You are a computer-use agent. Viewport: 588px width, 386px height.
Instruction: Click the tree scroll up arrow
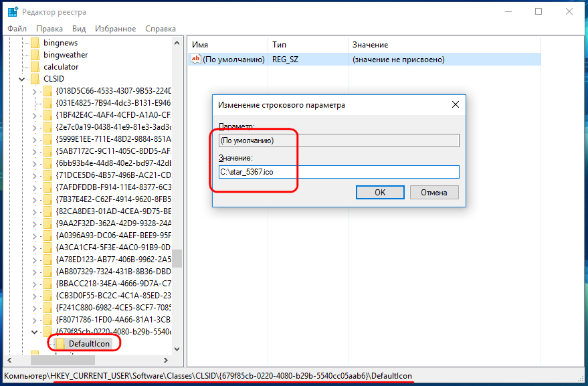177,43
